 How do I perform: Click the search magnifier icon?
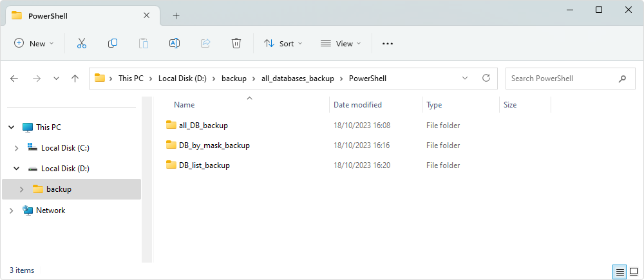[x=622, y=79]
